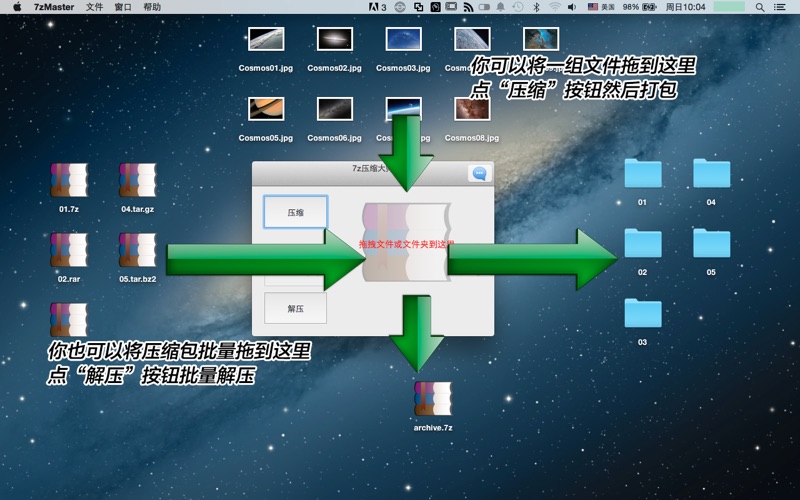
Task: Open the Wi-Fi status menu
Action: (x=555, y=7)
